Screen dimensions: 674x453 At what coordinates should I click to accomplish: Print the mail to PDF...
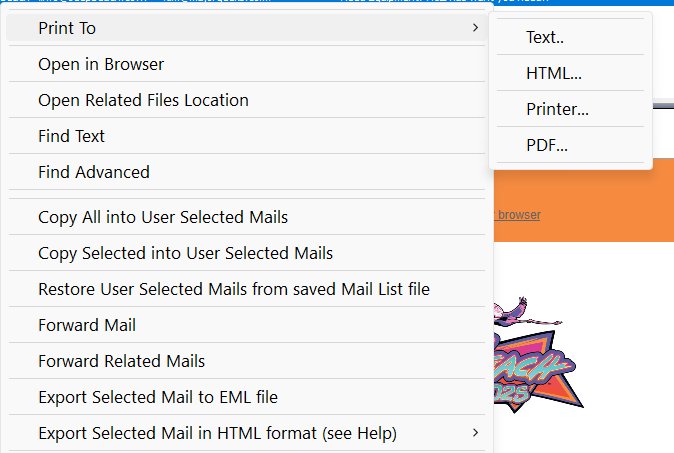click(x=547, y=145)
